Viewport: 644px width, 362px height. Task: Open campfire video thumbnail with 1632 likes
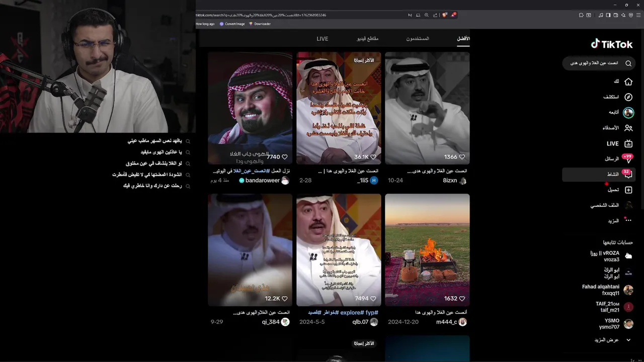click(427, 250)
